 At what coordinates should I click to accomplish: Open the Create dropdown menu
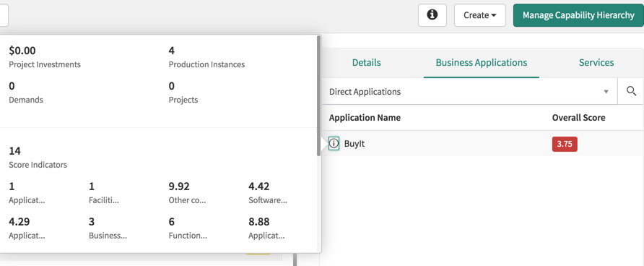tap(479, 15)
